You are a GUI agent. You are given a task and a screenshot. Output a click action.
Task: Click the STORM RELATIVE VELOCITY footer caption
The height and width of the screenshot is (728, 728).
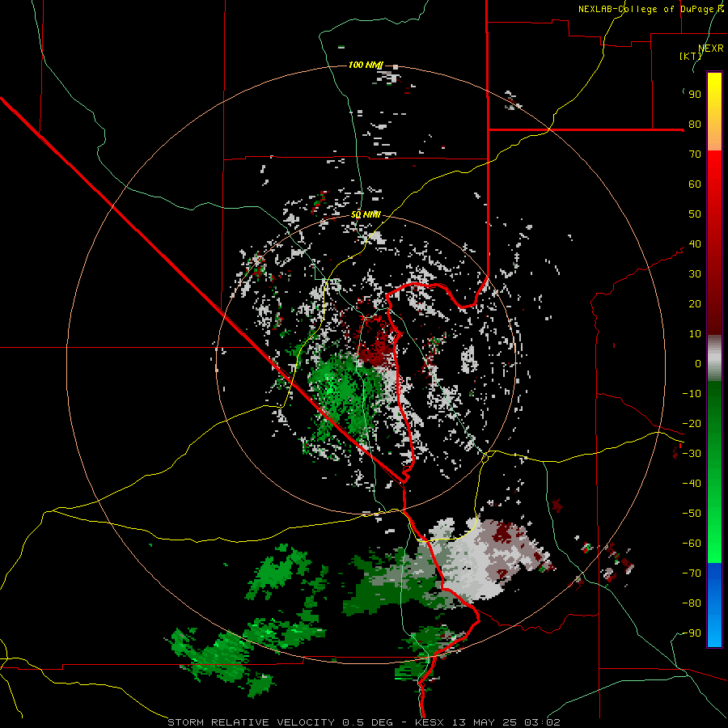(x=363, y=722)
